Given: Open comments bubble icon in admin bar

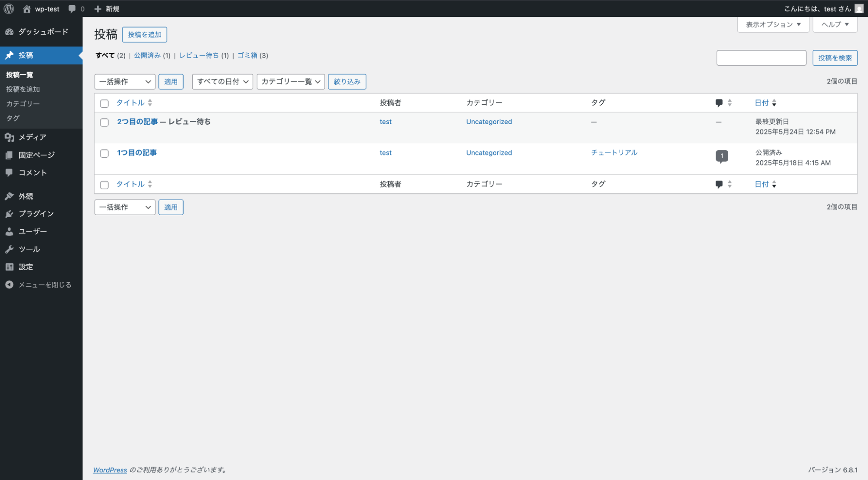Looking at the screenshot, I should click(72, 9).
